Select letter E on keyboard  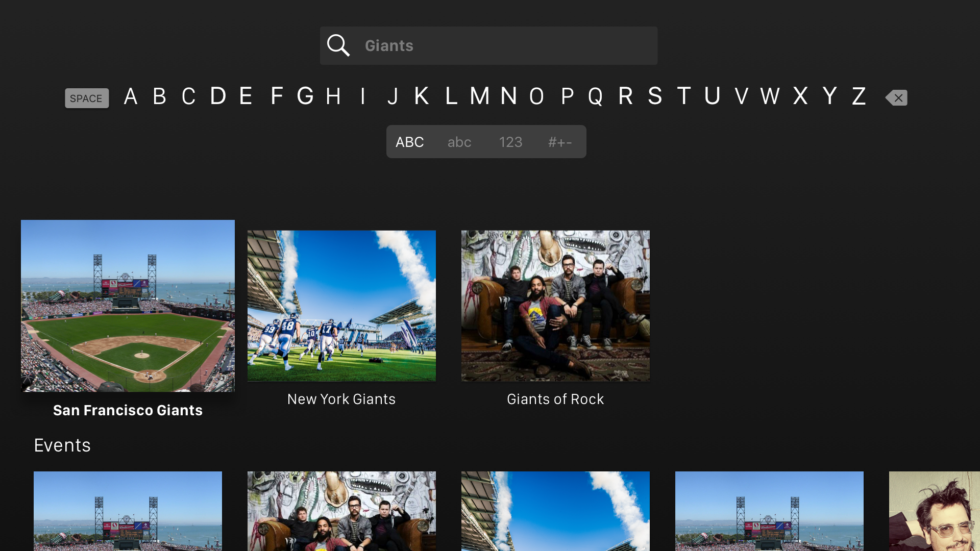[246, 96]
